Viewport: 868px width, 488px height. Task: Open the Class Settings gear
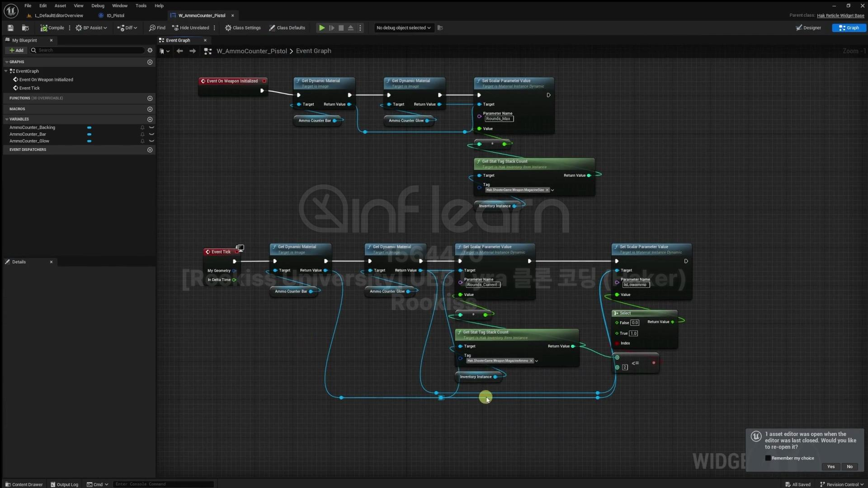pyautogui.click(x=228, y=28)
